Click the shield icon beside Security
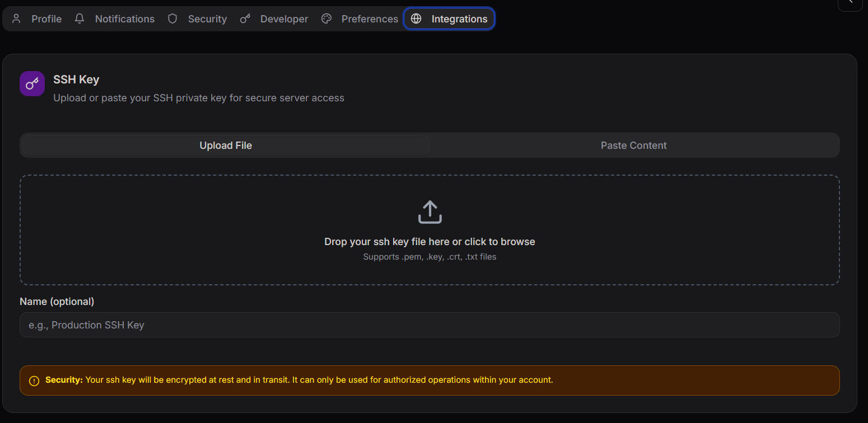The height and width of the screenshot is (423, 868). [172, 19]
